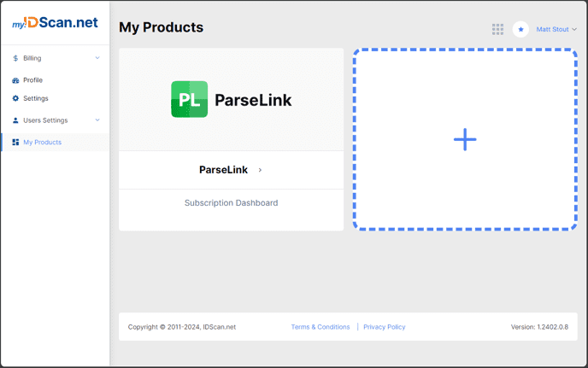The image size is (588, 368).
Task: Open the Terms & Conditions link
Action: click(320, 327)
